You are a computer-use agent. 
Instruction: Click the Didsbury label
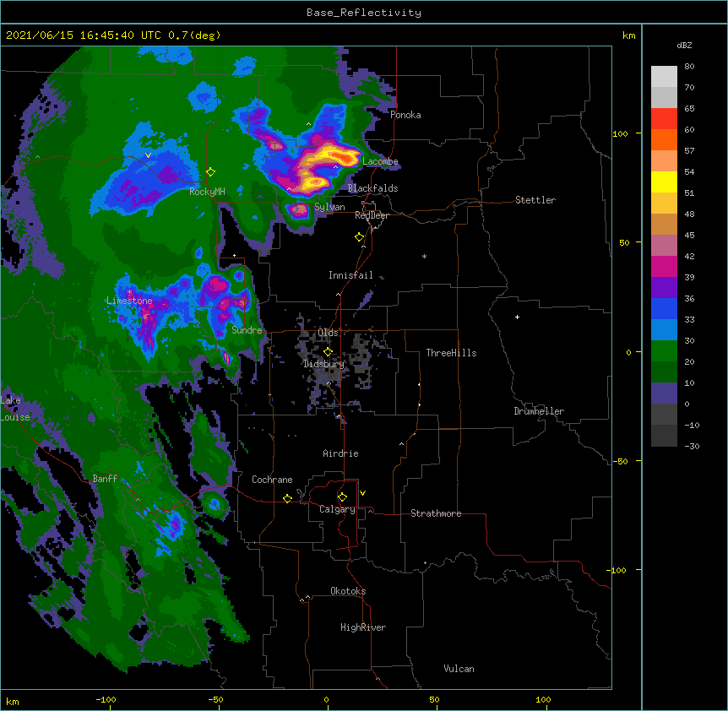(x=323, y=364)
